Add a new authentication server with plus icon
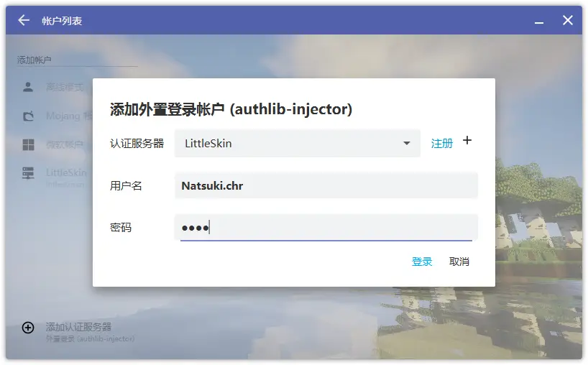 click(467, 141)
